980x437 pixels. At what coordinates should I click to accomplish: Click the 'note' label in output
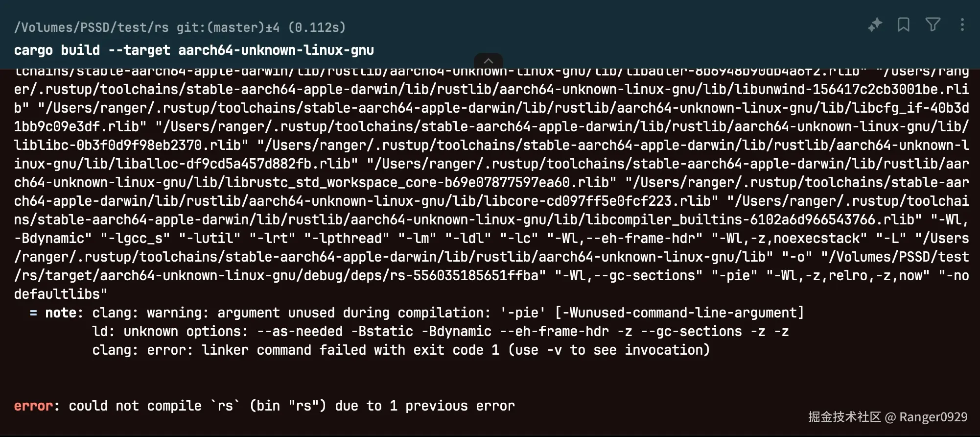tap(61, 313)
